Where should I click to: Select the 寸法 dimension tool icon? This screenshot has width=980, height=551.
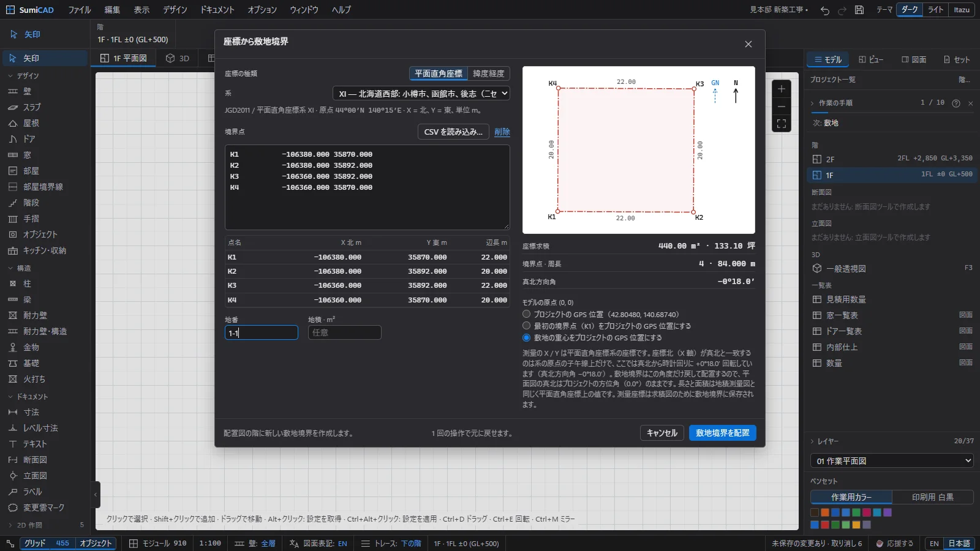(12, 412)
